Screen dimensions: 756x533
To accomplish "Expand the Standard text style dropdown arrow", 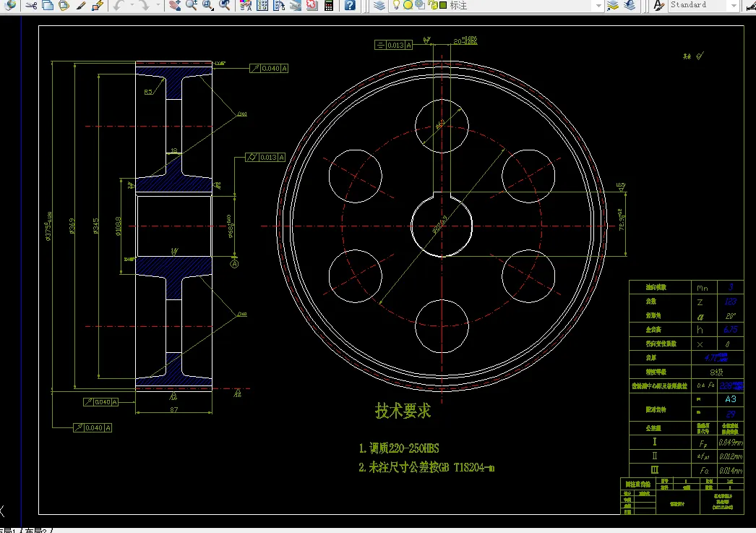I will click(x=734, y=5).
